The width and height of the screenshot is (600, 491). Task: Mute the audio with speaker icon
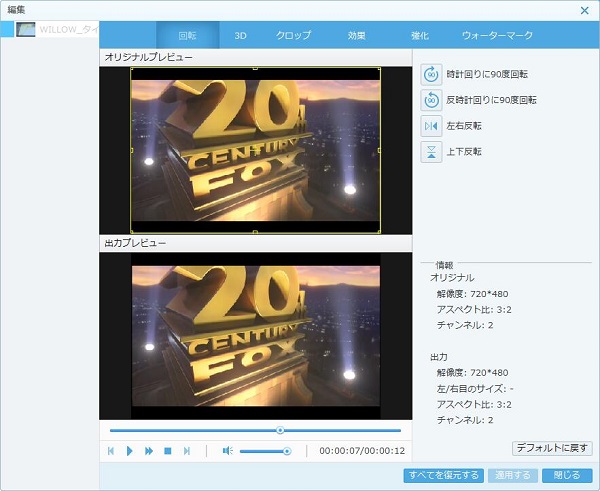tap(228, 451)
